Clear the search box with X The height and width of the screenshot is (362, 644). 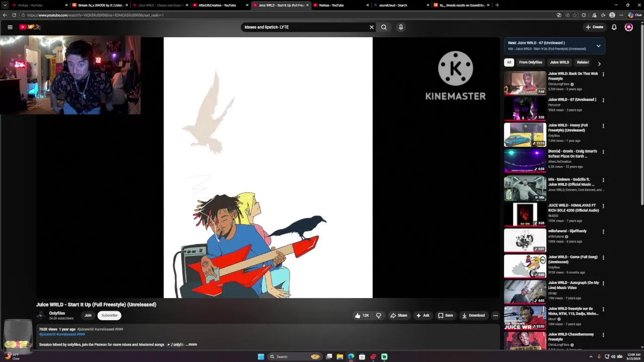(x=372, y=27)
